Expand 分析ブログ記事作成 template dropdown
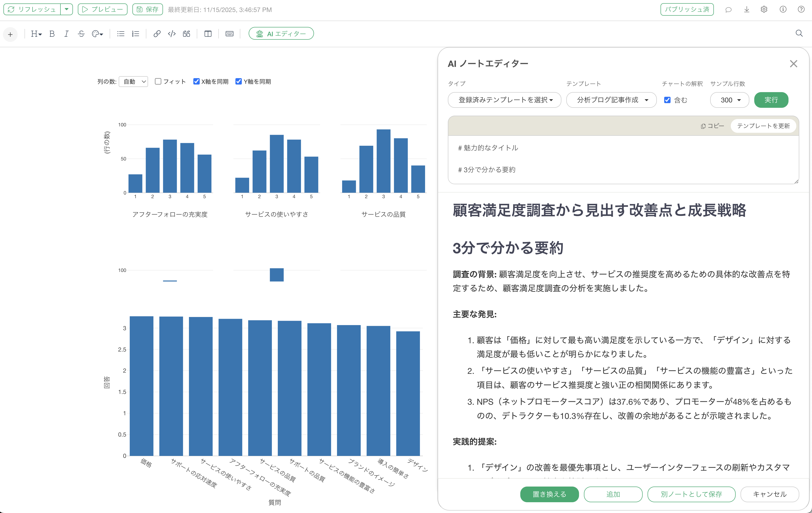The width and height of the screenshot is (812, 513). click(611, 100)
